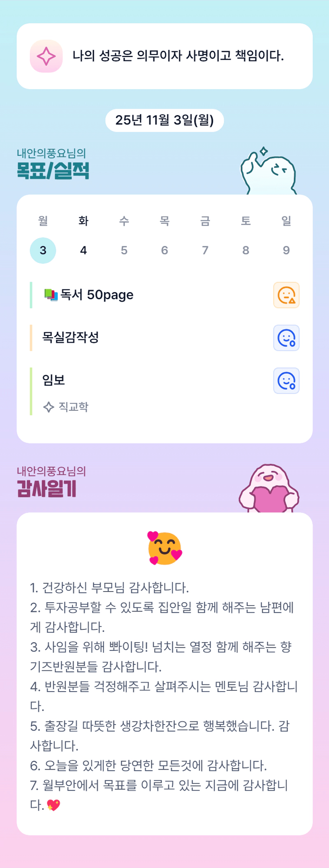The height and width of the screenshot is (868, 329).
Task: Click the smiling hearts emoji in gratitude diary
Action: (165, 548)
